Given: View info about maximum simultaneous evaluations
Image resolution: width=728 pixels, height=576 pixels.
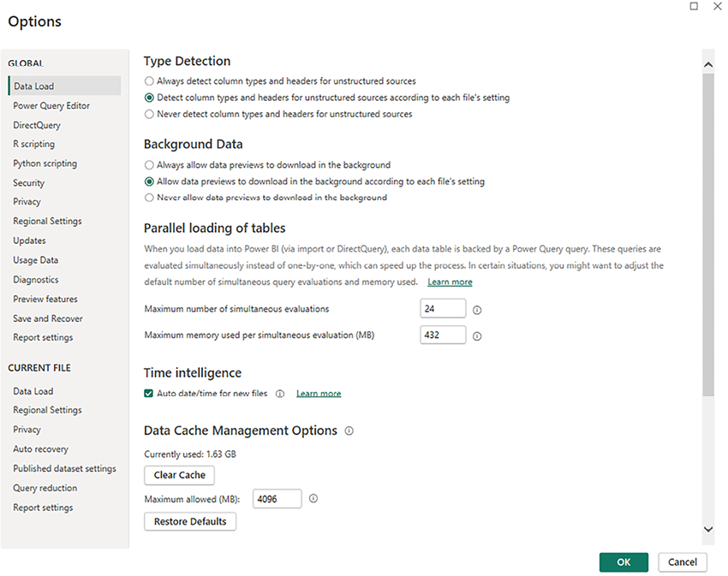Looking at the screenshot, I should coord(477,310).
